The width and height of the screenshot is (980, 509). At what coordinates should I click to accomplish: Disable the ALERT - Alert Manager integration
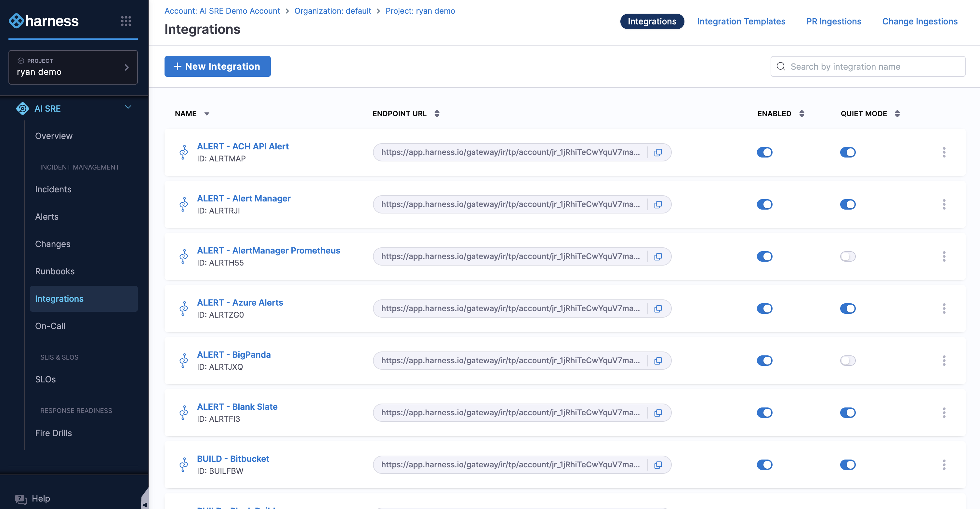[x=764, y=204]
